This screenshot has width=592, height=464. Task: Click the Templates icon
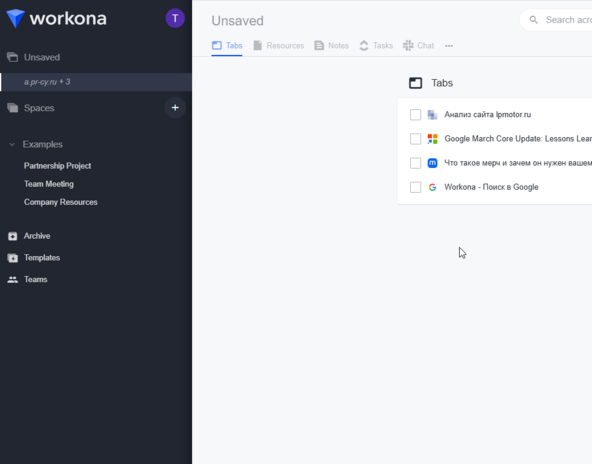(x=12, y=258)
